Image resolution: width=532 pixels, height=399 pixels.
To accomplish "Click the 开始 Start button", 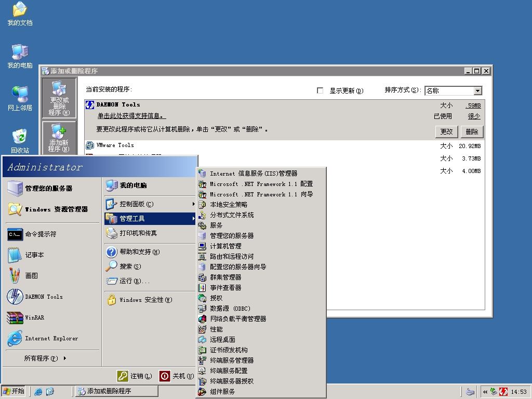I will click(14, 391).
